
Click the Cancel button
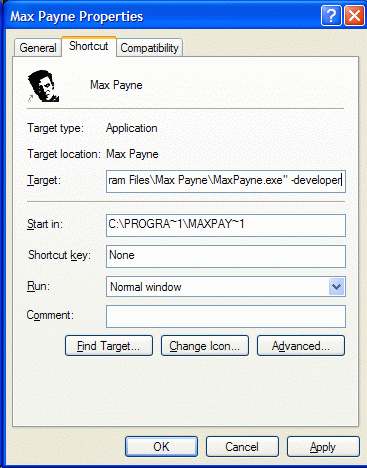(242, 447)
